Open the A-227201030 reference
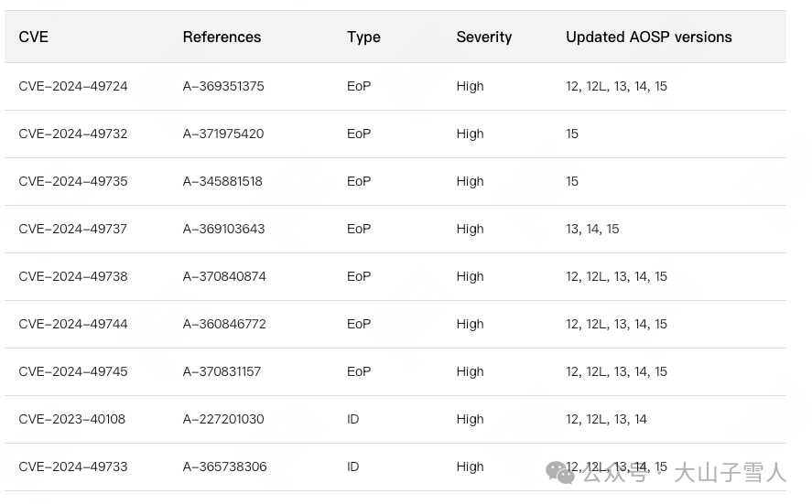This screenshot has width=812, height=504. pyautogui.click(x=223, y=419)
